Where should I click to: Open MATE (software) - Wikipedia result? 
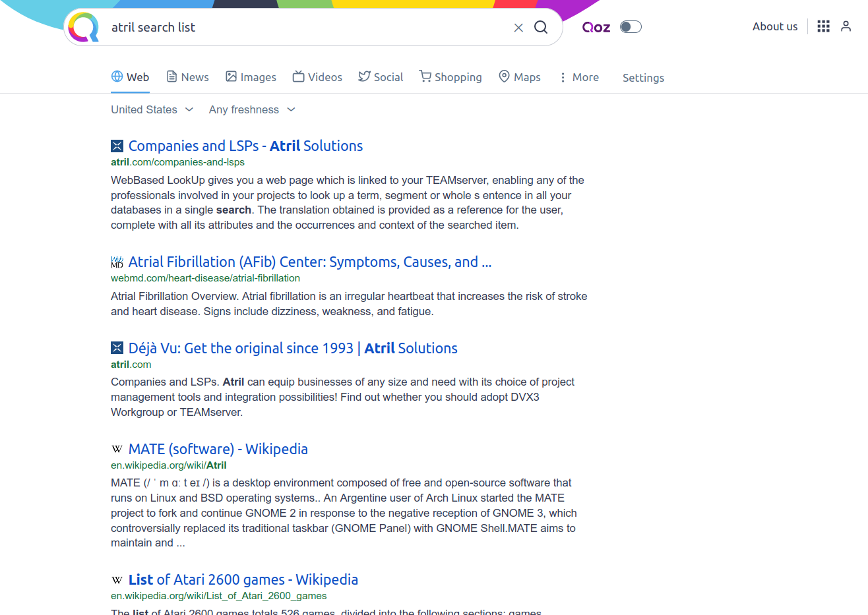pos(218,449)
